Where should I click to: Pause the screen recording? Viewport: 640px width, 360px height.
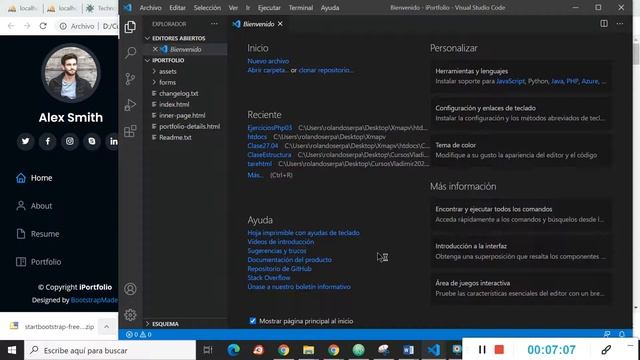(x=482, y=350)
